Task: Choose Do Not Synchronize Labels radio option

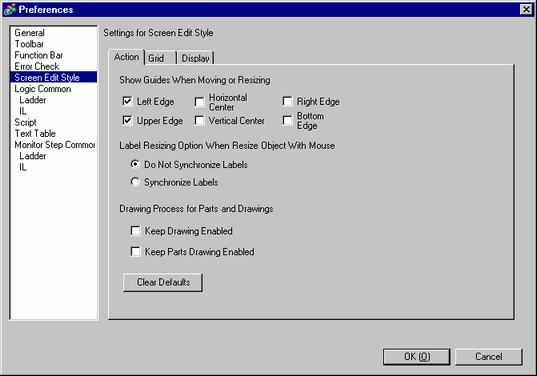Action: (x=135, y=164)
